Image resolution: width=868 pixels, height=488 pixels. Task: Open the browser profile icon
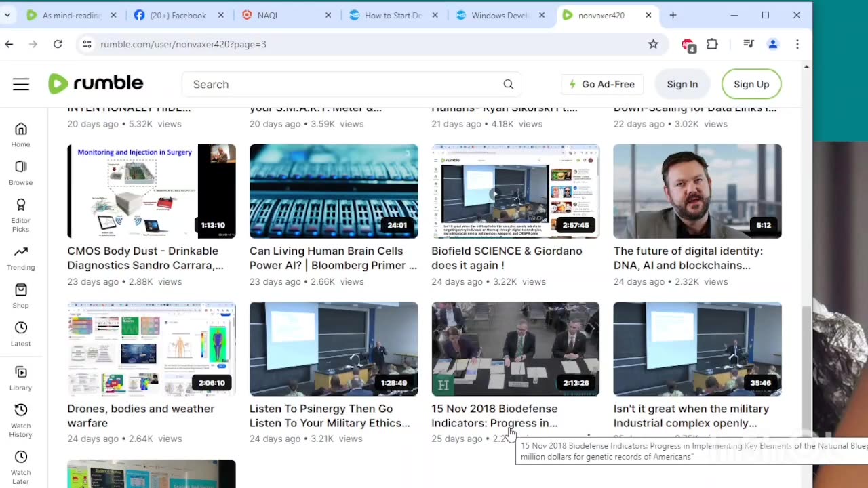click(x=773, y=44)
